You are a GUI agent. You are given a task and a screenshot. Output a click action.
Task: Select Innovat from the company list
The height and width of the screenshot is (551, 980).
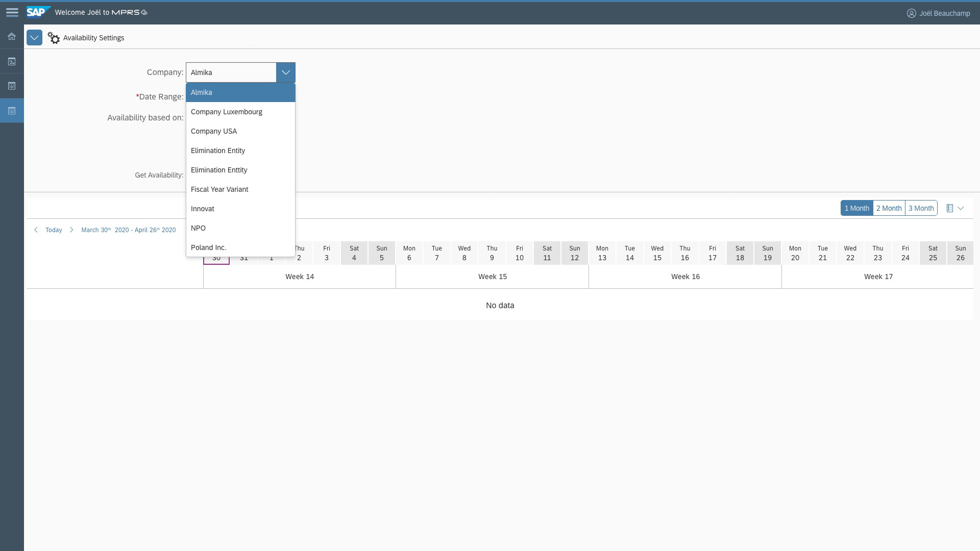(240, 209)
